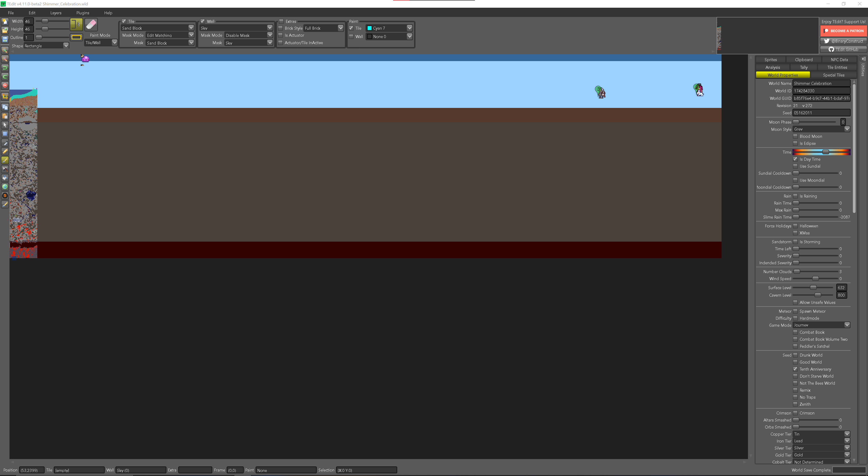Open the Sand Block tile dropdown

click(x=157, y=28)
